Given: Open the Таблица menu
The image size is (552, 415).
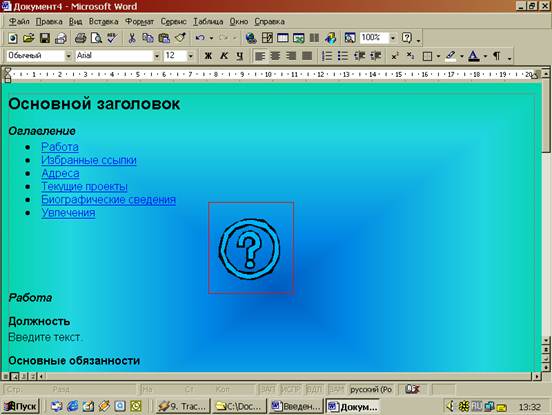Looking at the screenshot, I should pyautogui.click(x=208, y=22).
